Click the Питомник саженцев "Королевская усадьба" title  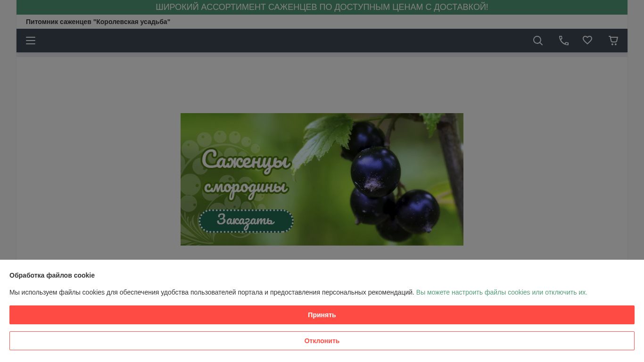[98, 22]
